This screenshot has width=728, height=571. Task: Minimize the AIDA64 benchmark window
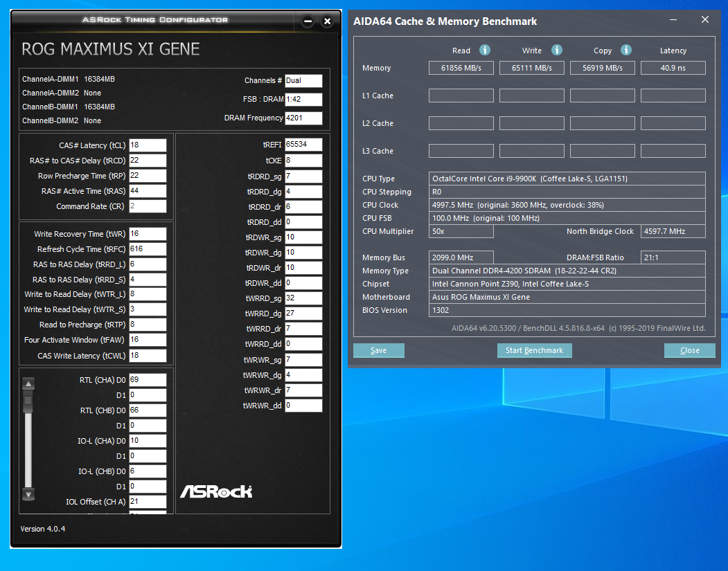pyautogui.click(x=673, y=20)
